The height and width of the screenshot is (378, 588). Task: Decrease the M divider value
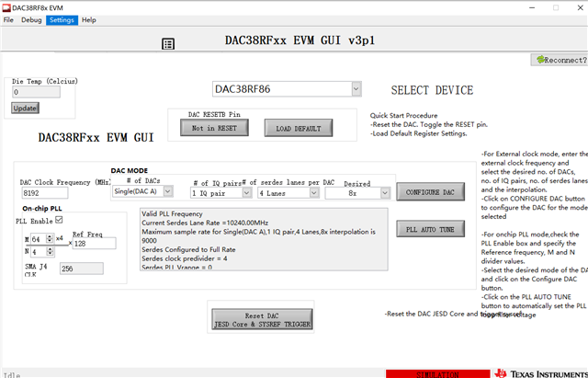50,241
